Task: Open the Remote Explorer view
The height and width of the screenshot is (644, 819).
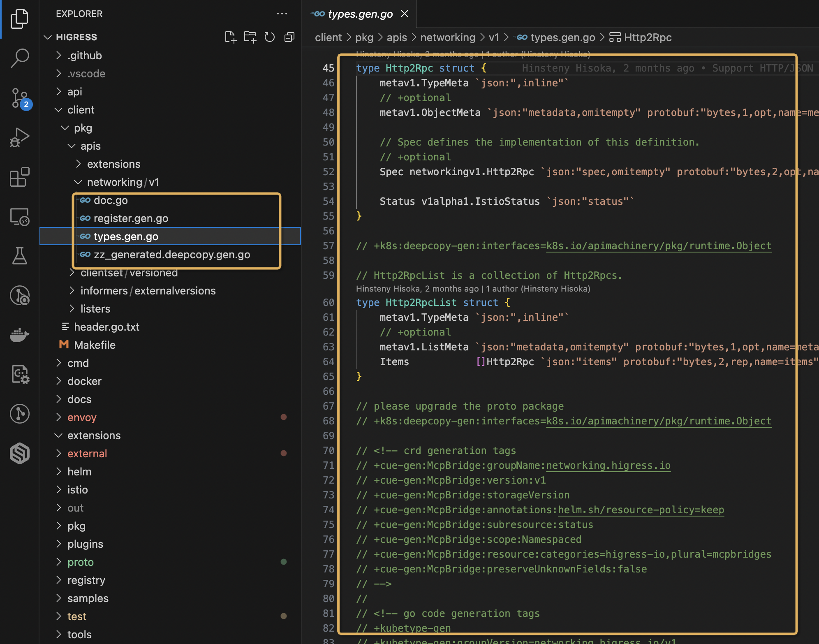Action: pyautogui.click(x=19, y=217)
